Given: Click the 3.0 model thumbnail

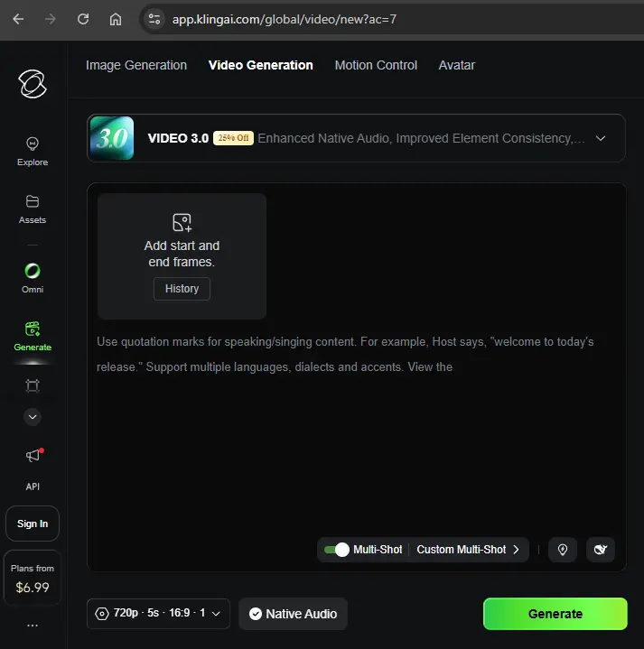Looking at the screenshot, I should 112,138.
